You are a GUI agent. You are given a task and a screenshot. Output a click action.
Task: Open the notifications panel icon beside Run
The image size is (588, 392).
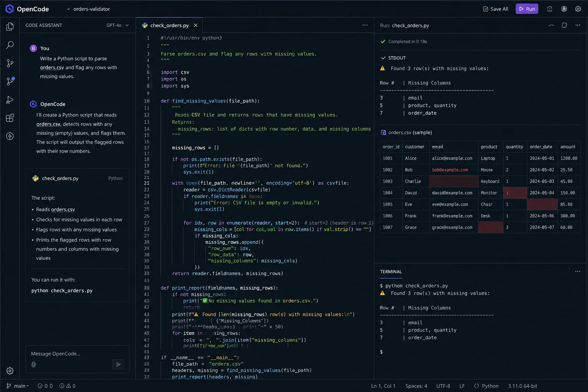pyautogui.click(x=550, y=9)
